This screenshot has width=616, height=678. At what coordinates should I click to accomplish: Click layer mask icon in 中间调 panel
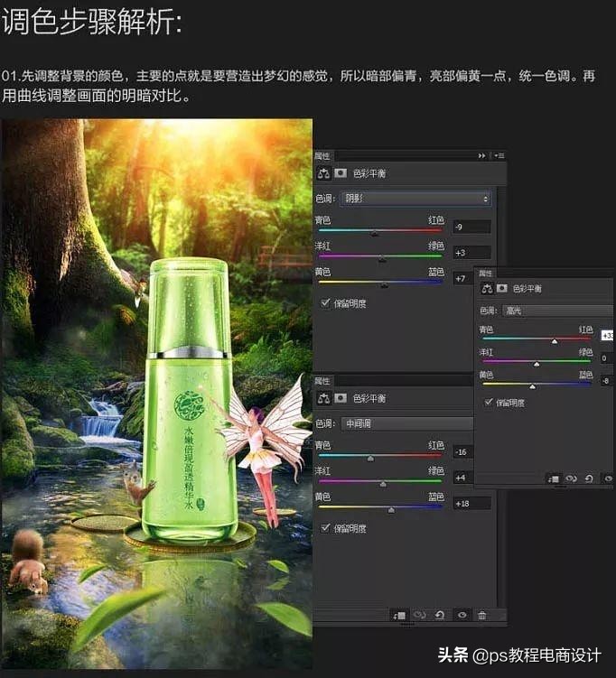[341, 398]
